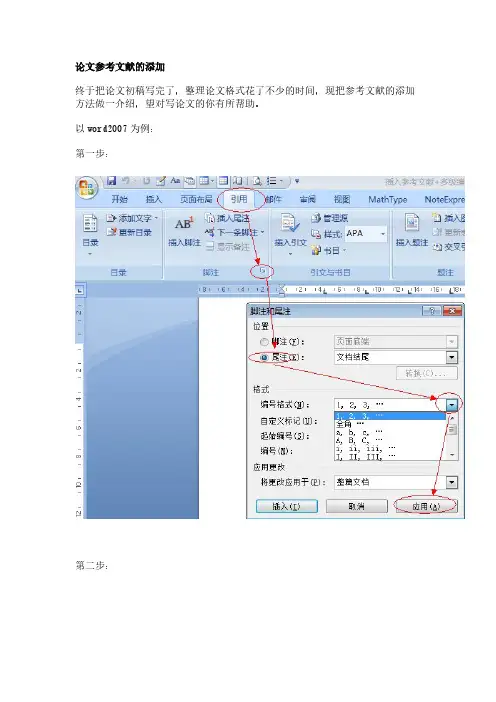The height and width of the screenshot is (702, 496).
Task: Open the 视图 View tab
Action: pyautogui.click(x=342, y=200)
